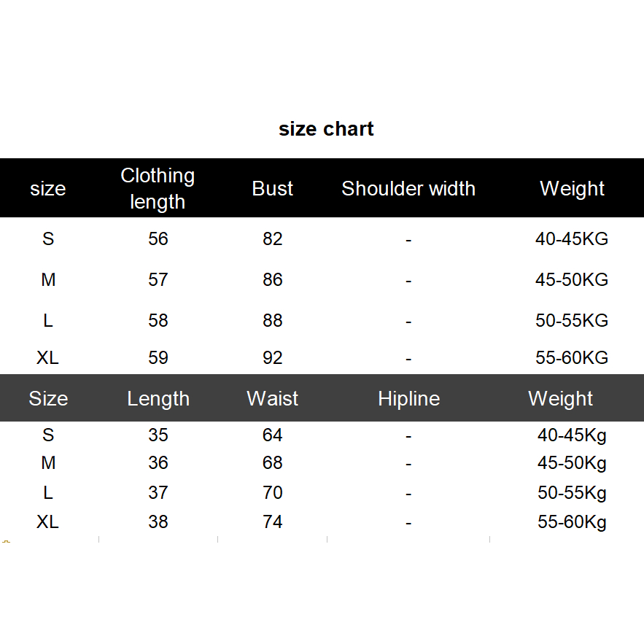Select waist value 70 for size L
The height and width of the screenshot is (644, 644).
(x=273, y=493)
